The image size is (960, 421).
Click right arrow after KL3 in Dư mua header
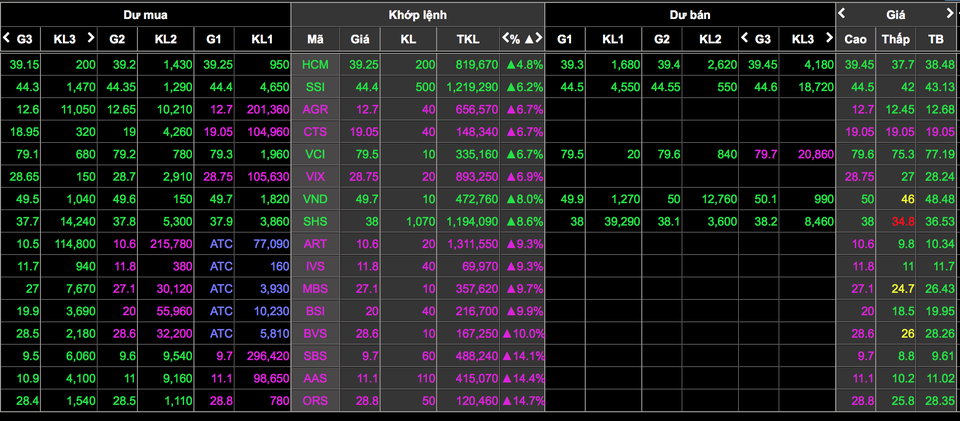pyautogui.click(x=91, y=38)
